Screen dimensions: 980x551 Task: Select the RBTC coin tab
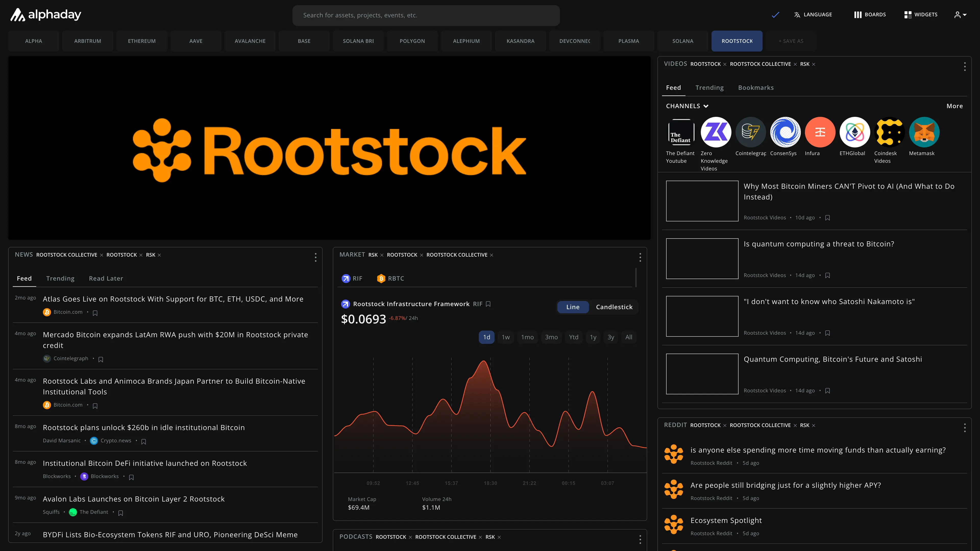pos(390,279)
